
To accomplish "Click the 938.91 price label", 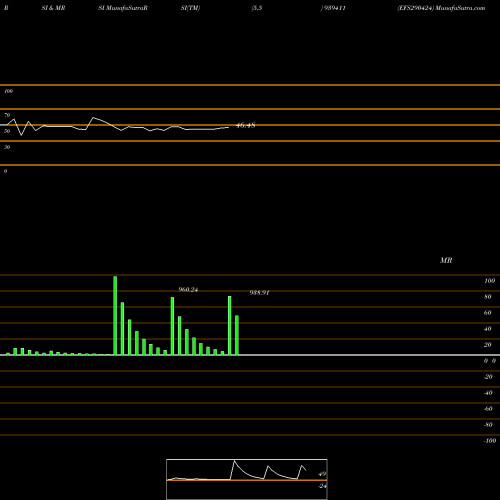I will pos(259,293).
